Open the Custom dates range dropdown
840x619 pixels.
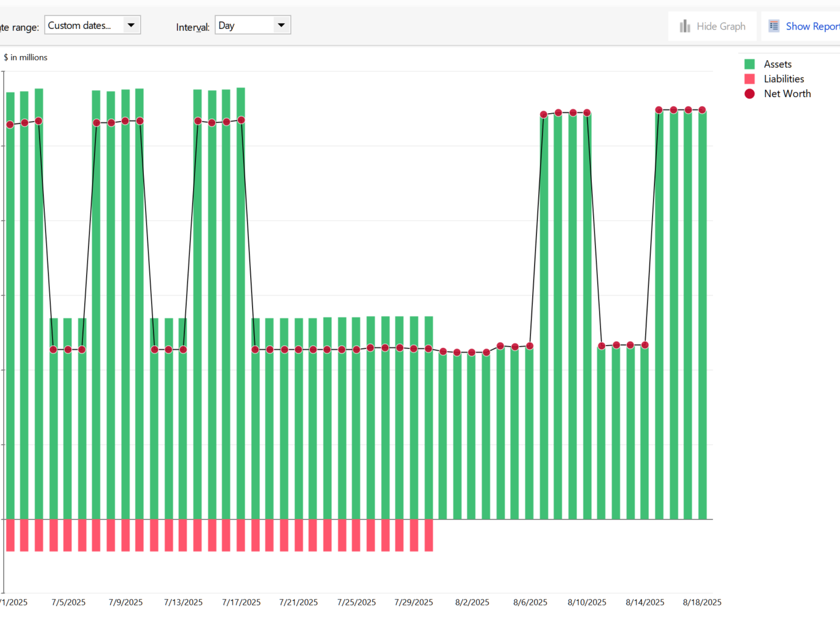click(93, 25)
